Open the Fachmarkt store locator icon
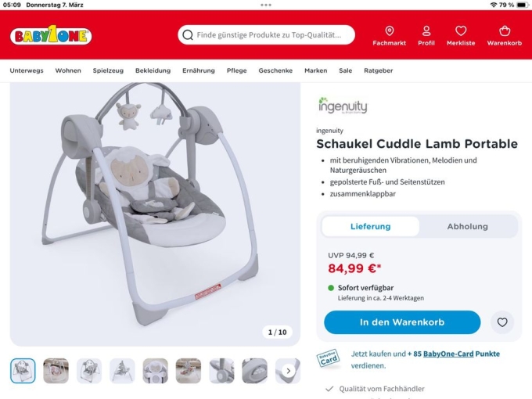The image size is (532, 399). tap(389, 31)
